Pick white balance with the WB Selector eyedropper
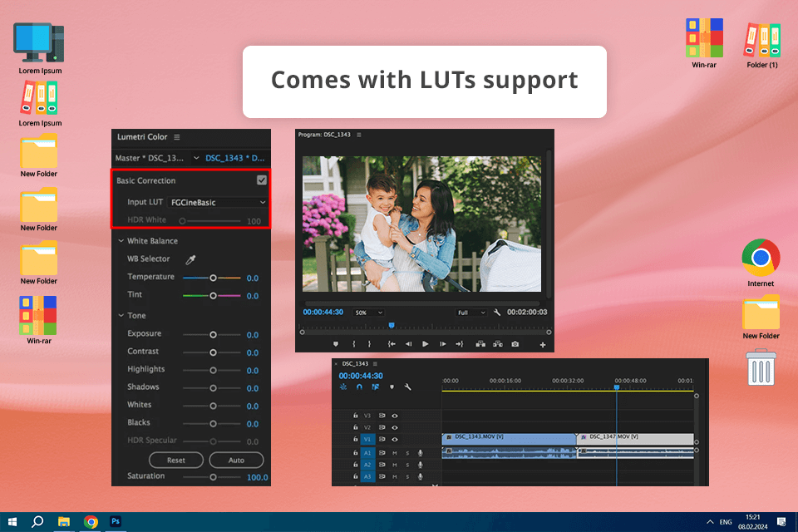 tap(191, 259)
